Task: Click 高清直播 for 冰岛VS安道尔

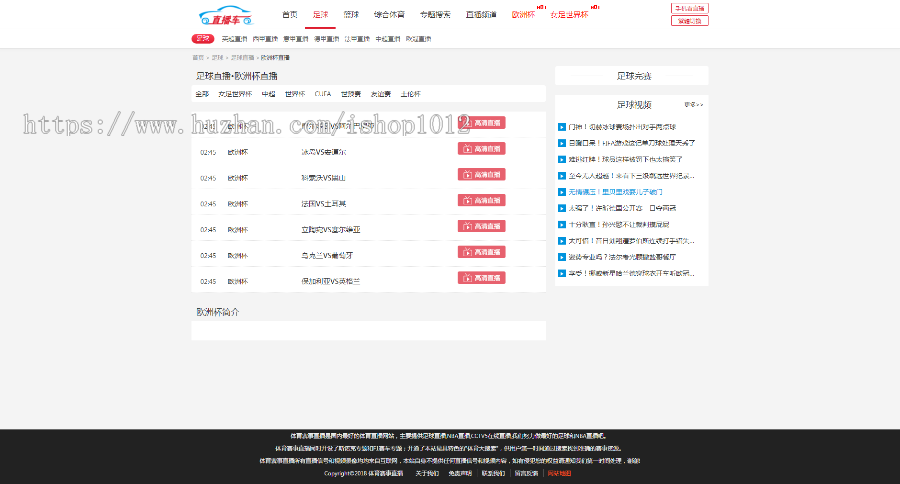Action: [482, 149]
